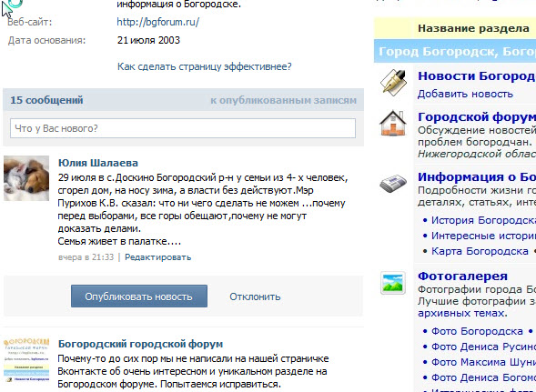Open Интересные истории subforum
The height and width of the screenshot is (392, 536).
point(484,236)
